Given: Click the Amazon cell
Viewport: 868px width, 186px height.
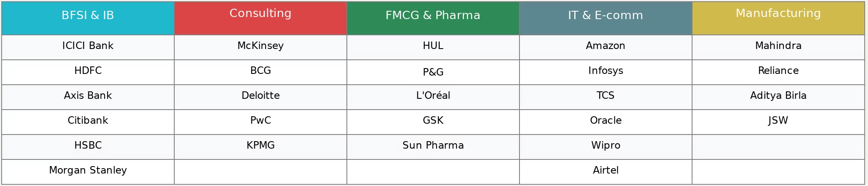Looking at the screenshot, I should coord(605,46).
